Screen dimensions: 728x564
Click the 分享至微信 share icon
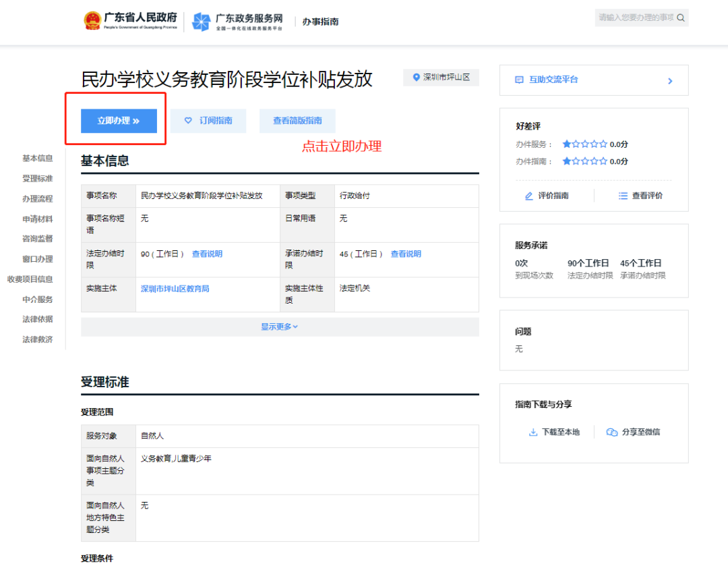click(612, 432)
